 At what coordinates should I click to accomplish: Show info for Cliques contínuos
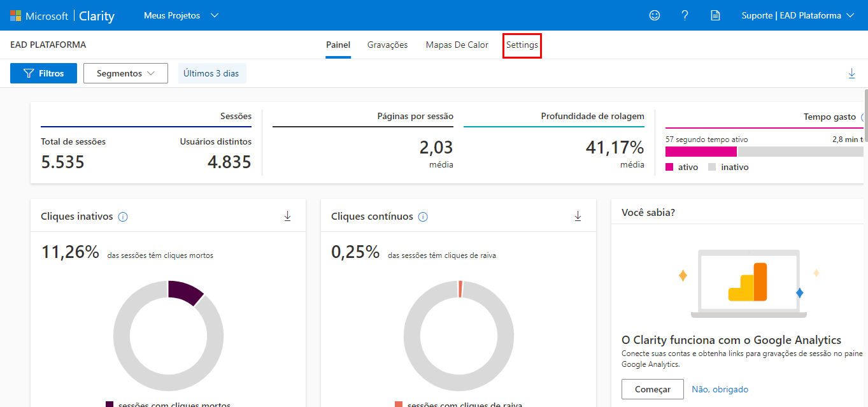pyautogui.click(x=423, y=217)
